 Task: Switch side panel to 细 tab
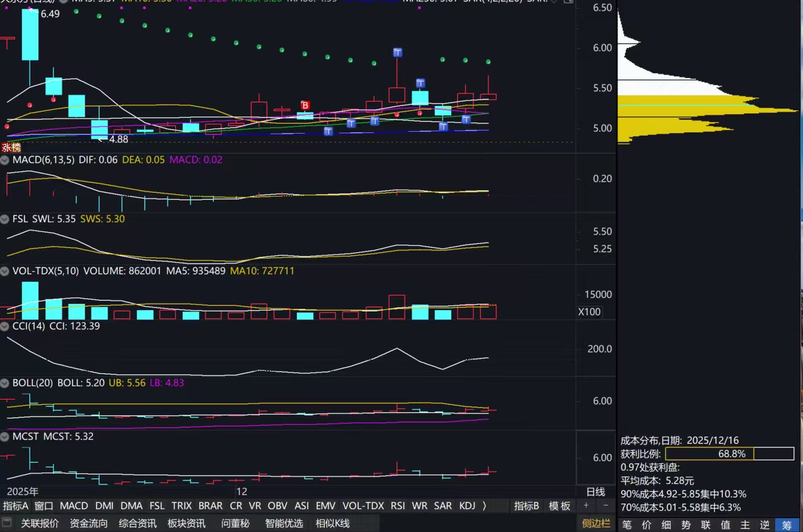coord(666,524)
